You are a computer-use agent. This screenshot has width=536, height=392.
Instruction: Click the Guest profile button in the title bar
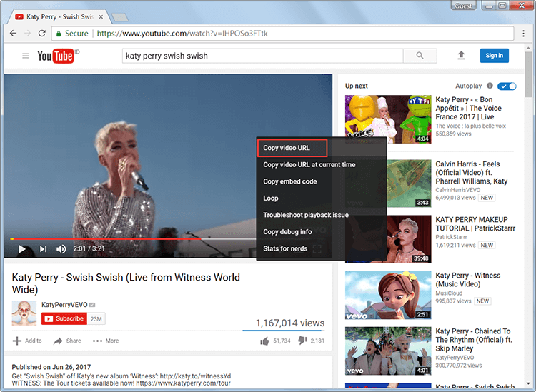point(463,6)
